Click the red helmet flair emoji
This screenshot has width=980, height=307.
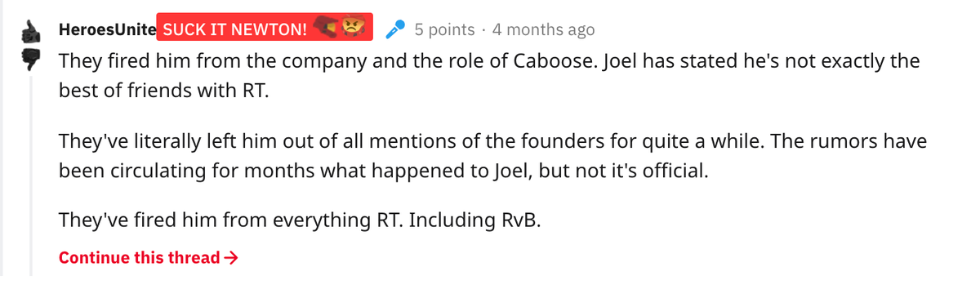click(327, 29)
